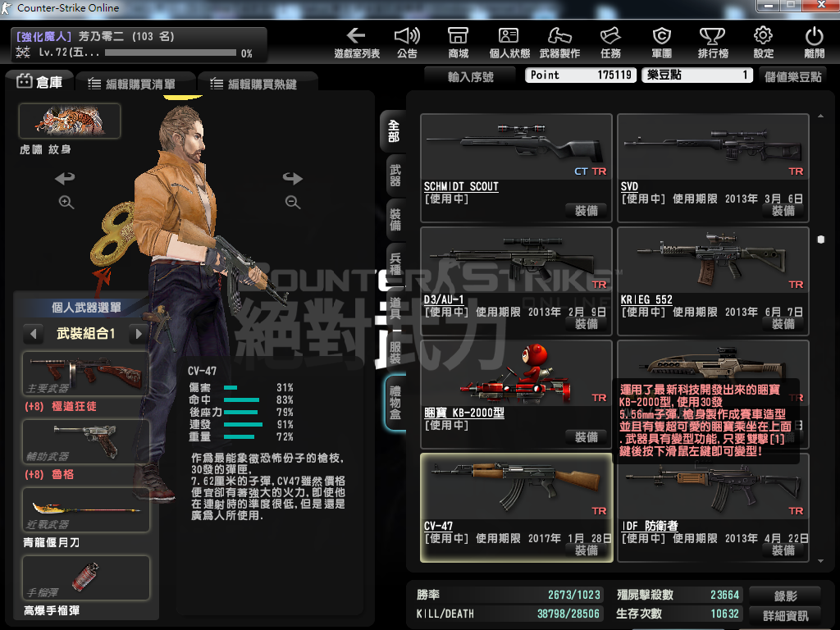
Task: Rotate character right with the curved arrow
Action: [293, 177]
